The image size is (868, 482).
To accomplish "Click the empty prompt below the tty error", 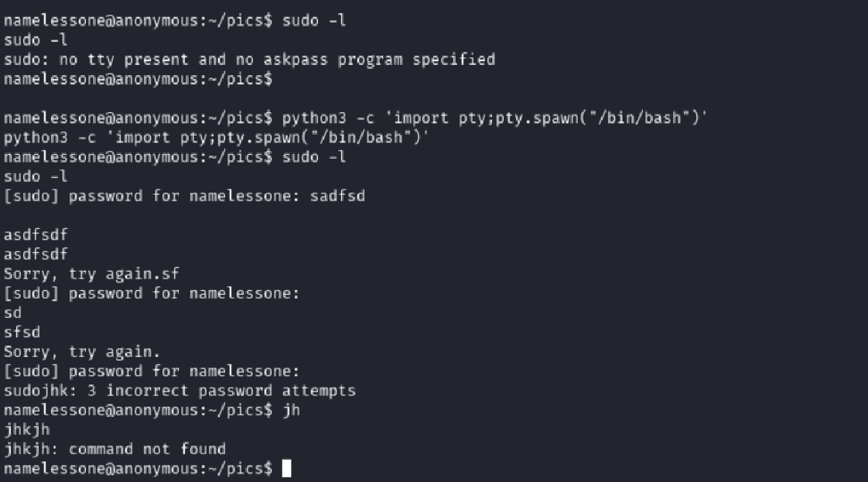I will point(138,79).
